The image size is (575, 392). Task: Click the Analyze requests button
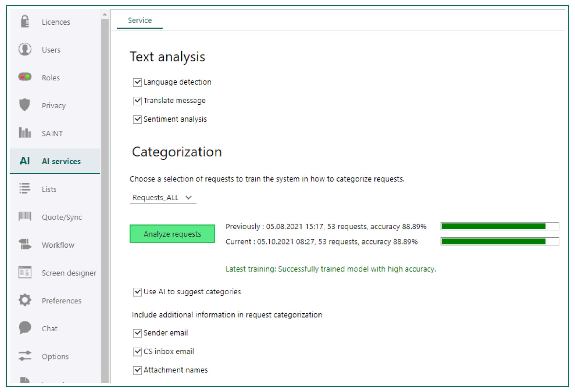(x=172, y=234)
